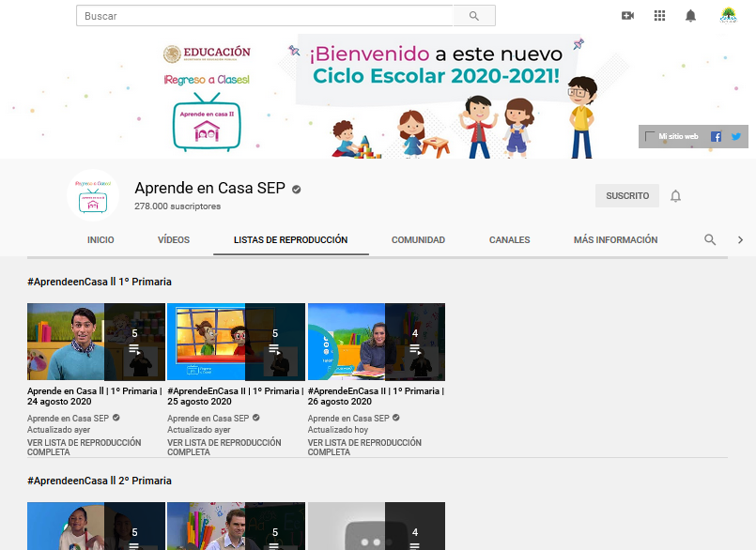Open the 25 agosto 2020 playlist thumbnail
Viewport: 756px width, 550px height.
coord(237,342)
